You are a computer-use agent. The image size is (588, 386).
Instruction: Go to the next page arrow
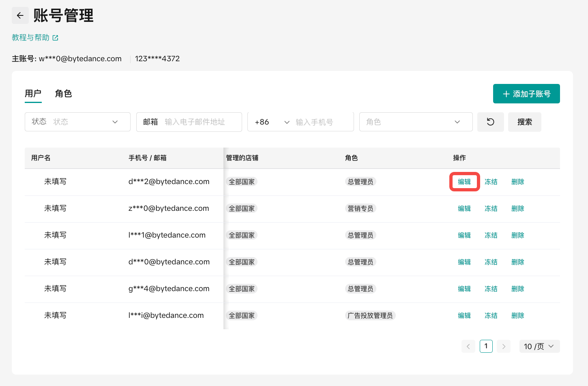pyautogui.click(x=504, y=346)
